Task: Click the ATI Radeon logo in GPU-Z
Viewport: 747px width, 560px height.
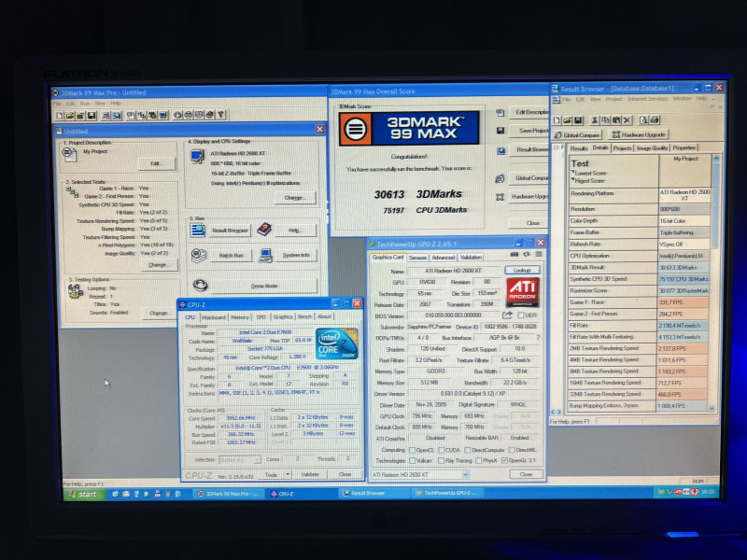Action: coord(523,292)
